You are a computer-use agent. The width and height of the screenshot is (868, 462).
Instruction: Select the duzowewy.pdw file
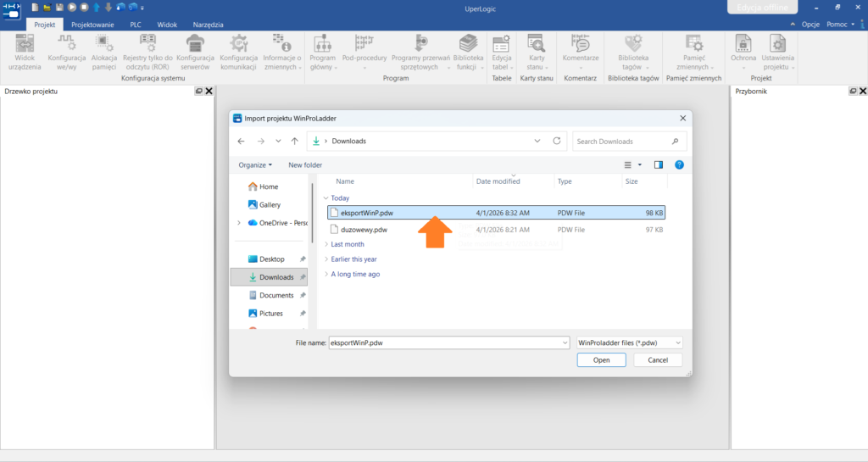click(x=496, y=230)
